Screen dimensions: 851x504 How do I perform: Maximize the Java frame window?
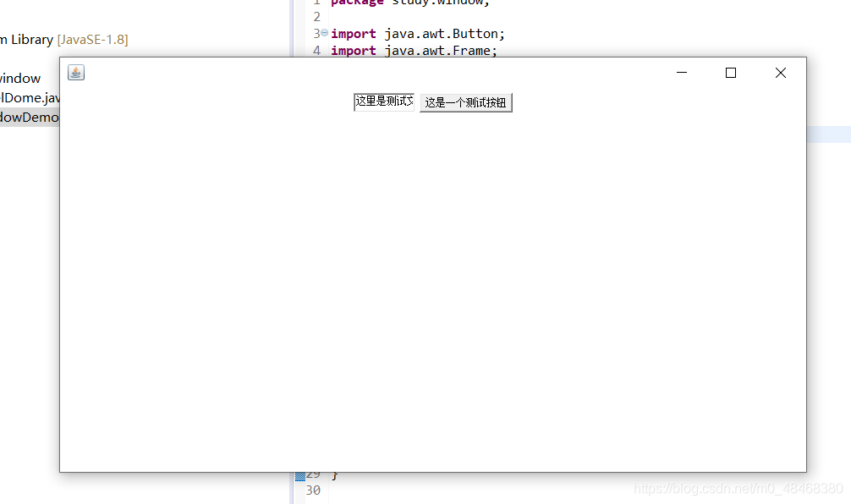(x=731, y=72)
